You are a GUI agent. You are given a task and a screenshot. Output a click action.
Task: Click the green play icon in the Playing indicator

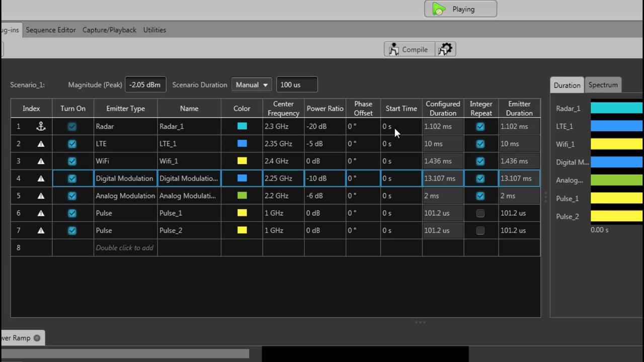click(x=438, y=9)
